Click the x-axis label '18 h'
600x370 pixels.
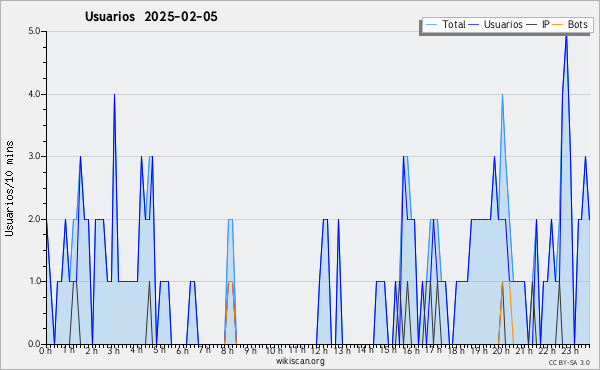click(x=456, y=351)
